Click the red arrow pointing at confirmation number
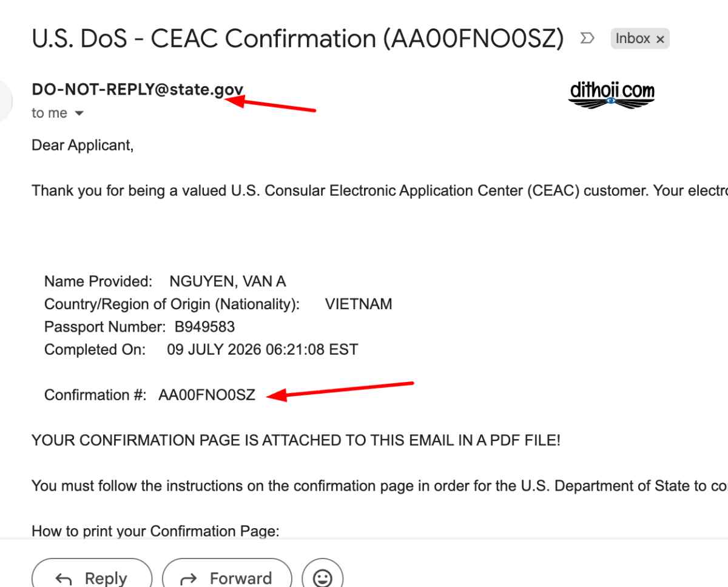The height and width of the screenshot is (587, 728). (x=341, y=390)
